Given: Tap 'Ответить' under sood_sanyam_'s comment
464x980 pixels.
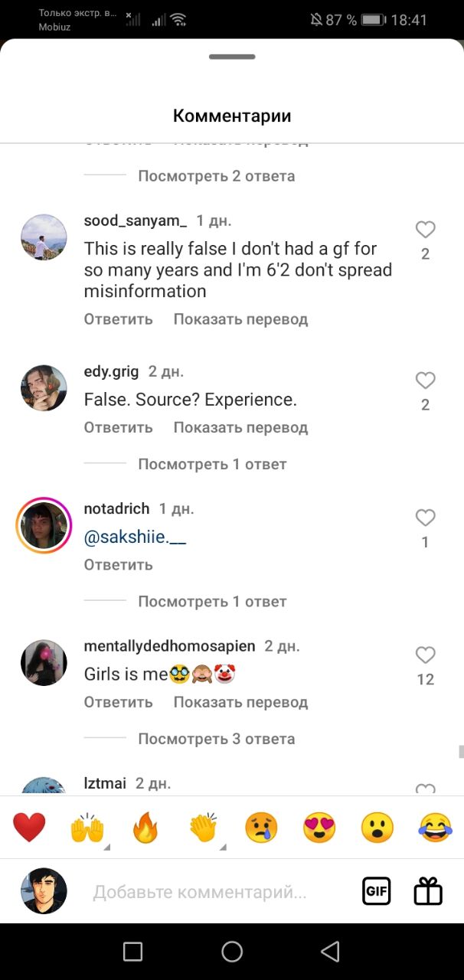Looking at the screenshot, I should pyautogui.click(x=118, y=319).
